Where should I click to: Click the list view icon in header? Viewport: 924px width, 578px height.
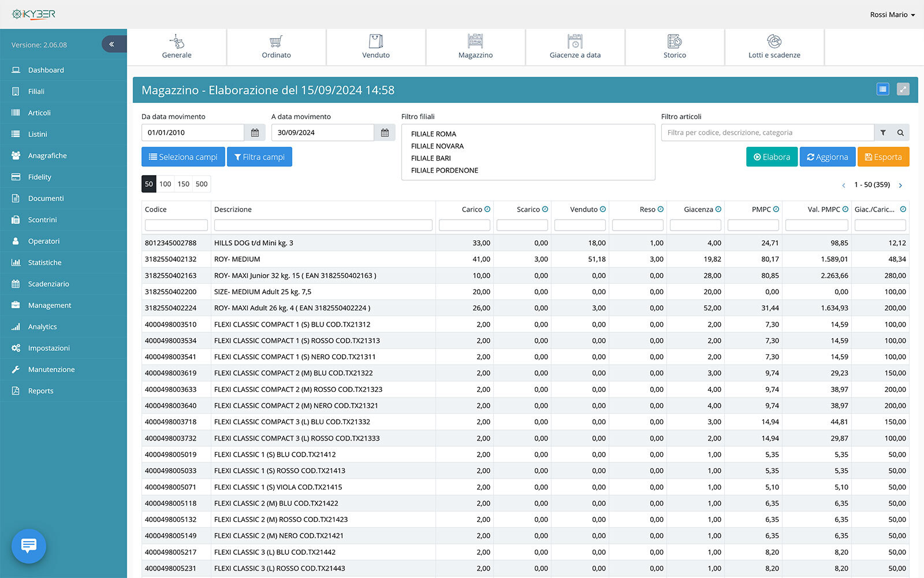pos(882,90)
